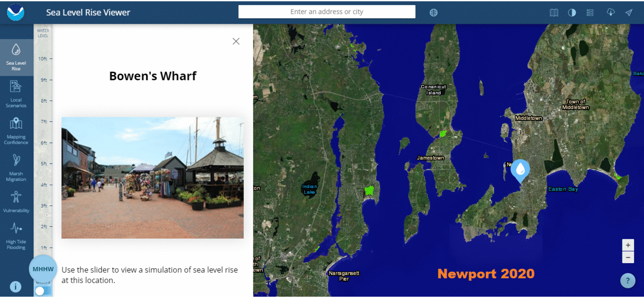Image resolution: width=644 pixels, height=298 pixels.
Task: Click the address search input field
Action: point(326,12)
